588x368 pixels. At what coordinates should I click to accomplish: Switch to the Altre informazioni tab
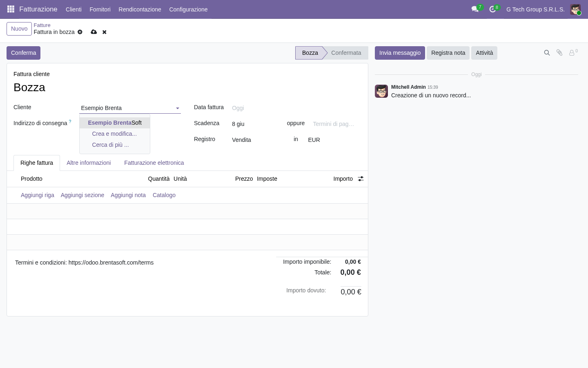89,163
